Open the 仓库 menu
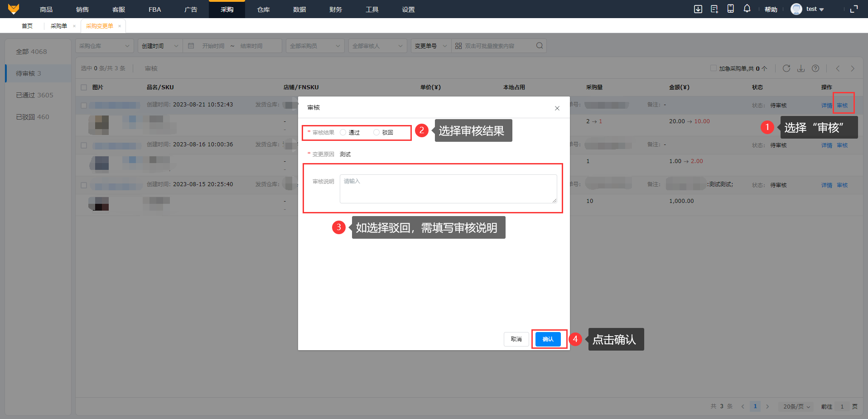Image resolution: width=868 pixels, height=419 pixels. pos(264,9)
